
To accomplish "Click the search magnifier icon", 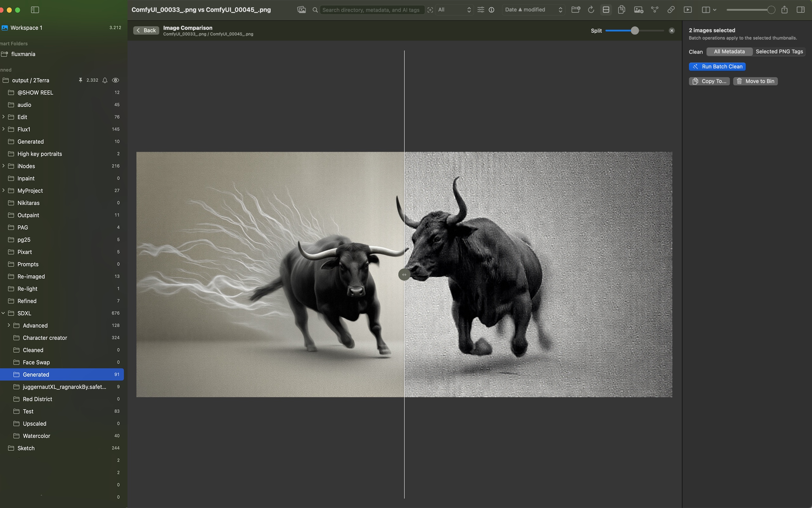I will coord(315,10).
